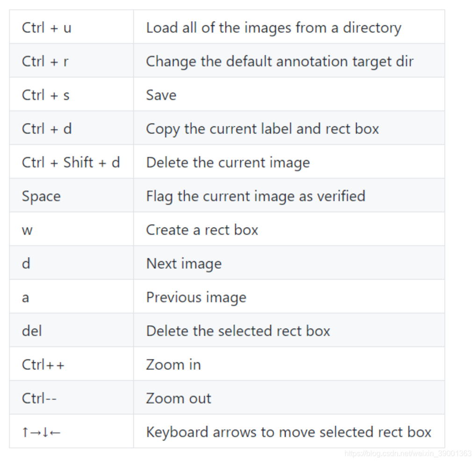
Task: Select "Delete the current image" description
Action: (228, 162)
